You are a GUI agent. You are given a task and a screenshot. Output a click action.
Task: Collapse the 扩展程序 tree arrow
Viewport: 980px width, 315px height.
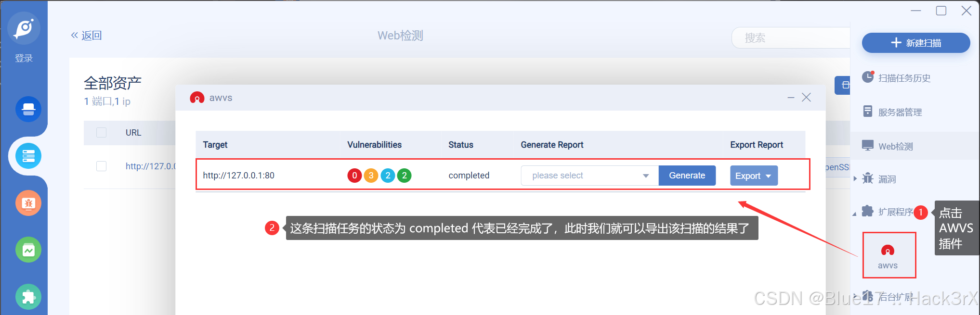tap(855, 214)
